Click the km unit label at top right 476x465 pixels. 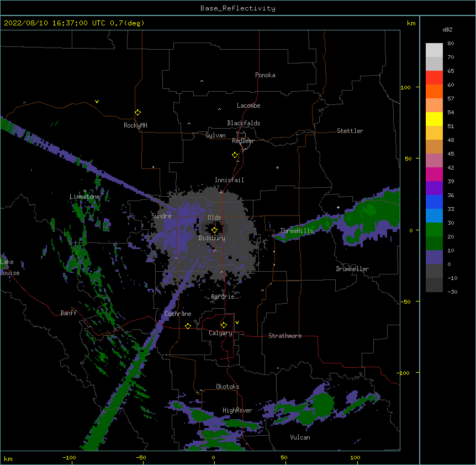pyautogui.click(x=411, y=23)
